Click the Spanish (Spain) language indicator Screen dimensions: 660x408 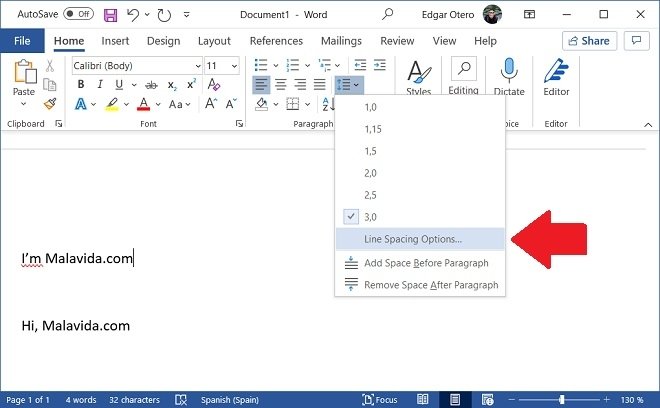[230, 400]
